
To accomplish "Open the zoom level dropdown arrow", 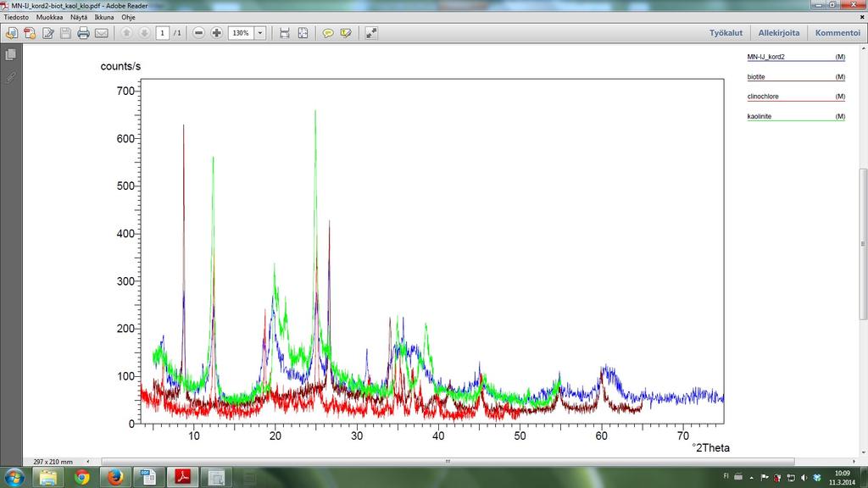I will point(260,33).
